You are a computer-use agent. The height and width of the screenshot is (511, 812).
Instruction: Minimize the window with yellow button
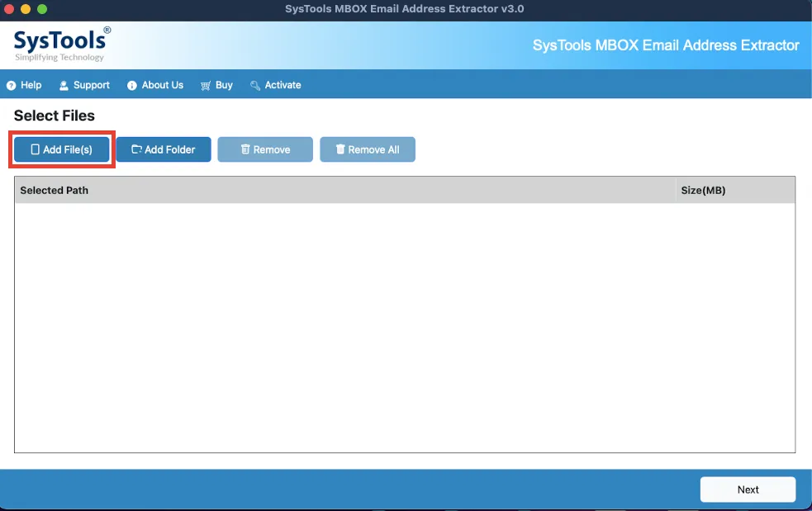[x=26, y=9]
